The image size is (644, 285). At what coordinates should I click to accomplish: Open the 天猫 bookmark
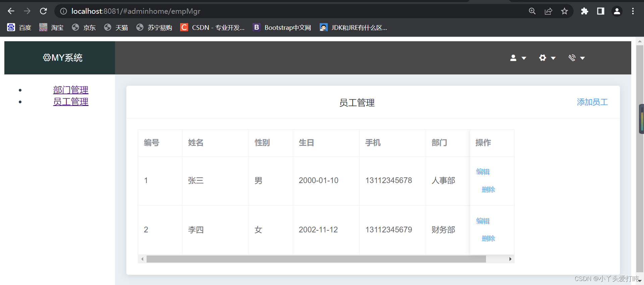pos(116,27)
